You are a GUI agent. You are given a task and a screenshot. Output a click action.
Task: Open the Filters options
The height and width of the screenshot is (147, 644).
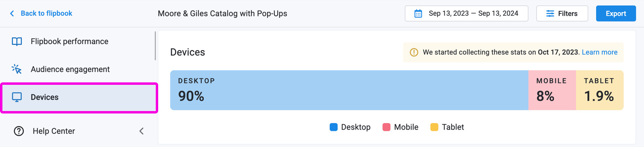(562, 14)
